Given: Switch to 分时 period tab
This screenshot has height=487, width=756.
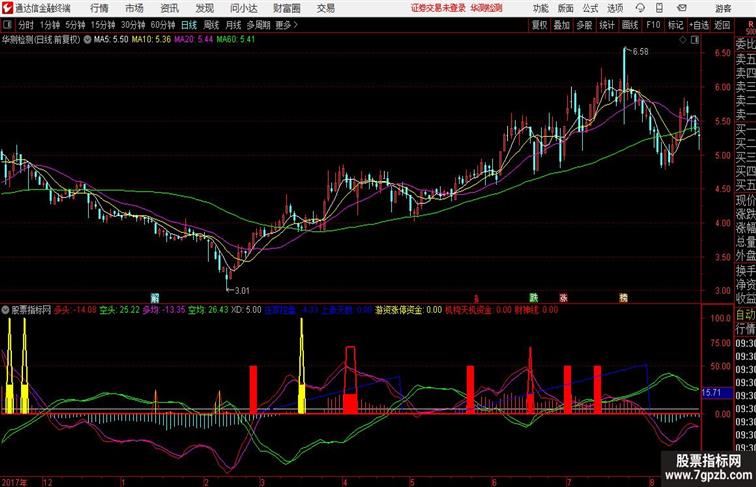Looking at the screenshot, I should point(26,25).
